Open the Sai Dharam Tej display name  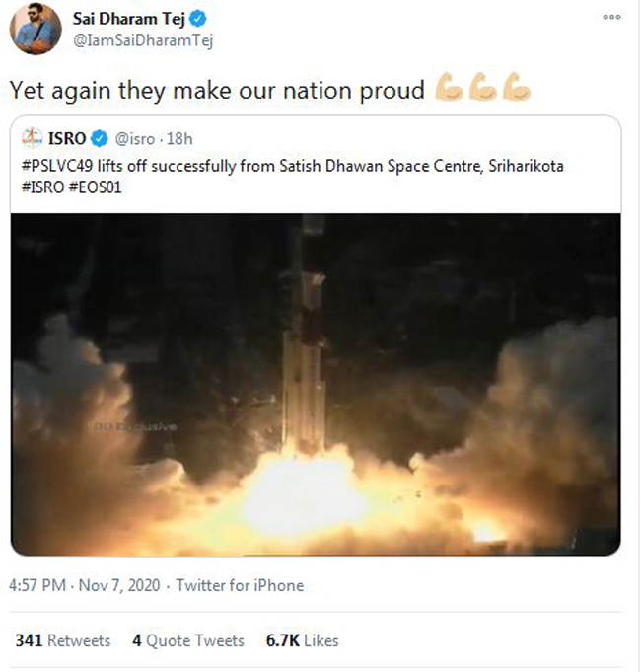coord(126,20)
